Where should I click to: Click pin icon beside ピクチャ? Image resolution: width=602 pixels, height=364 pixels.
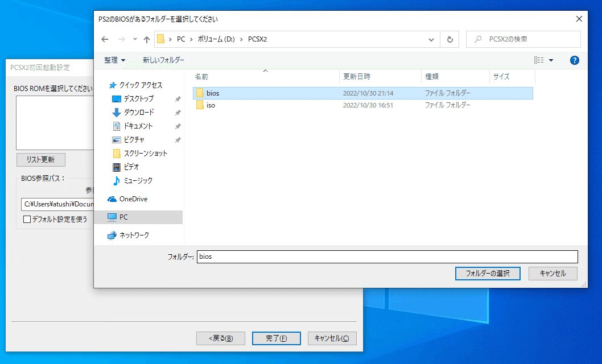pos(178,140)
